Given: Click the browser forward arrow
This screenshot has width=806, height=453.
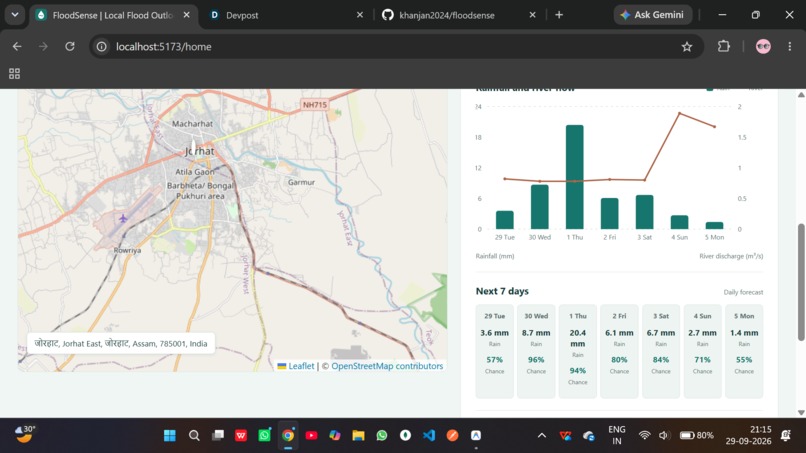Looking at the screenshot, I should click(x=43, y=47).
